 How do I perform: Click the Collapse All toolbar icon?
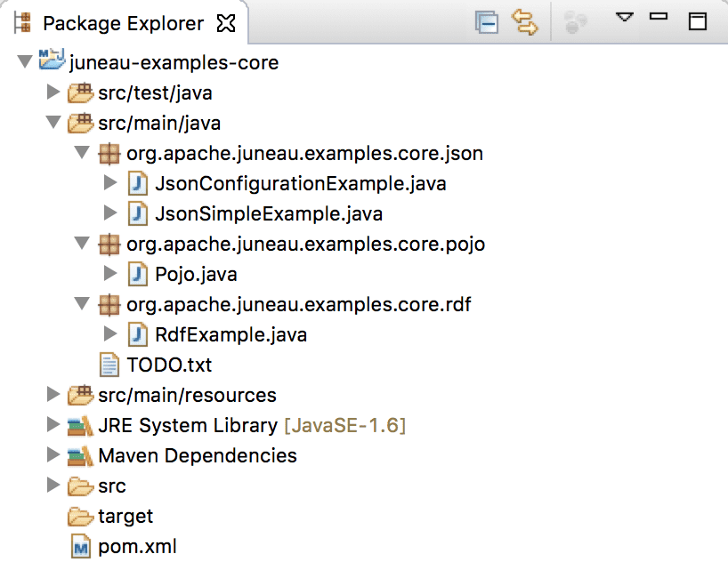[x=487, y=23]
